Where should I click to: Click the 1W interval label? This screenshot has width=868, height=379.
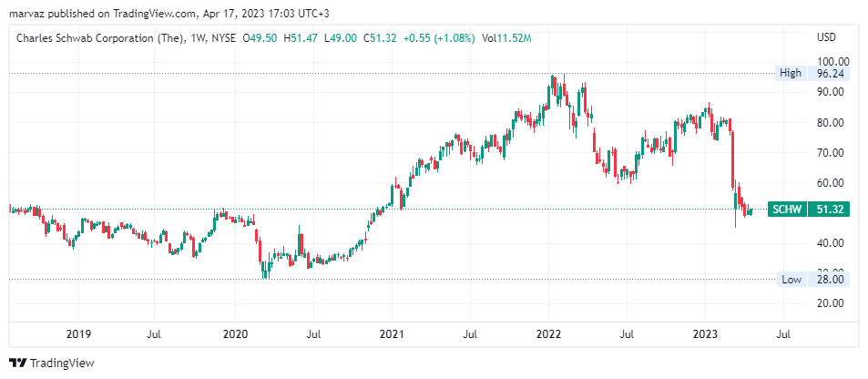tap(197, 38)
